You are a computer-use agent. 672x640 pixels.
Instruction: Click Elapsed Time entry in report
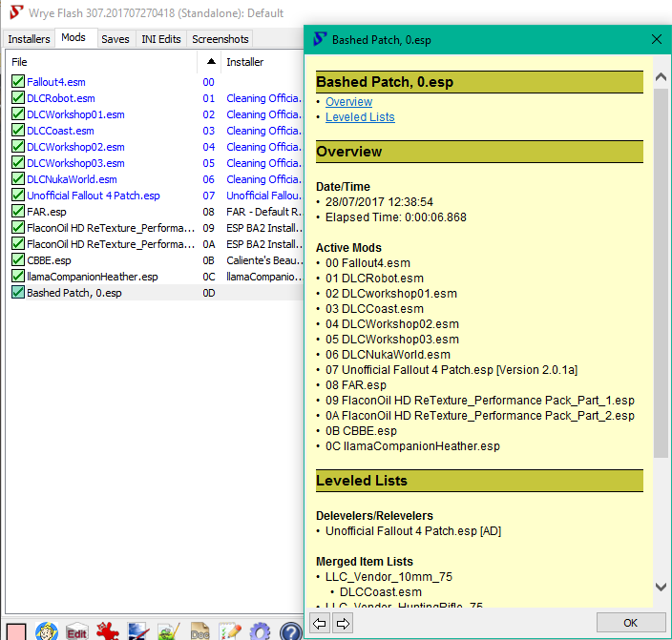click(x=395, y=217)
